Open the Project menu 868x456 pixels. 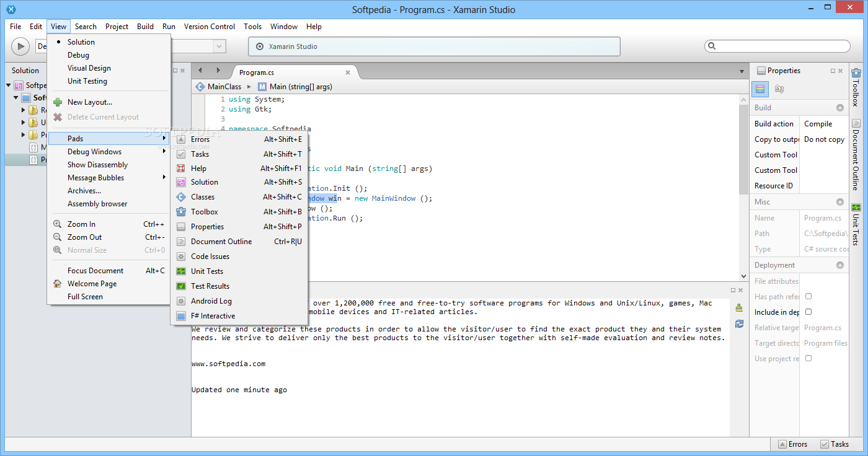click(117, 27)
